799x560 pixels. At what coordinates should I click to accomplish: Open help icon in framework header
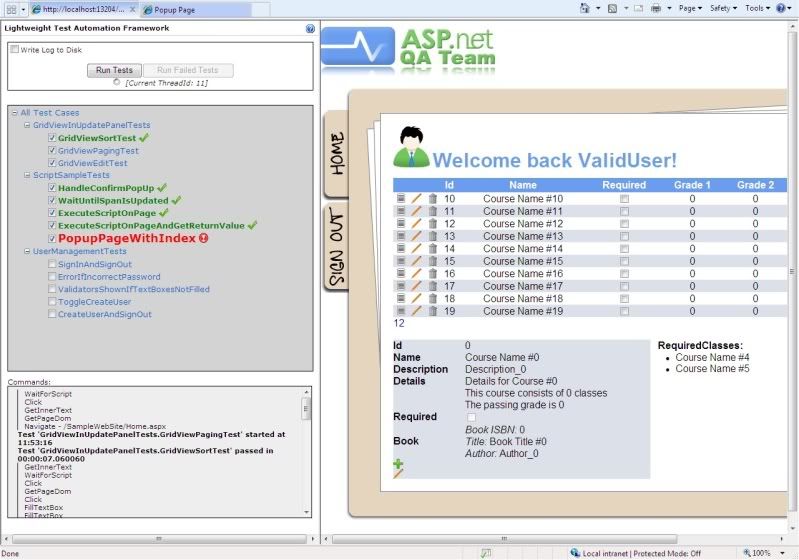310,29
